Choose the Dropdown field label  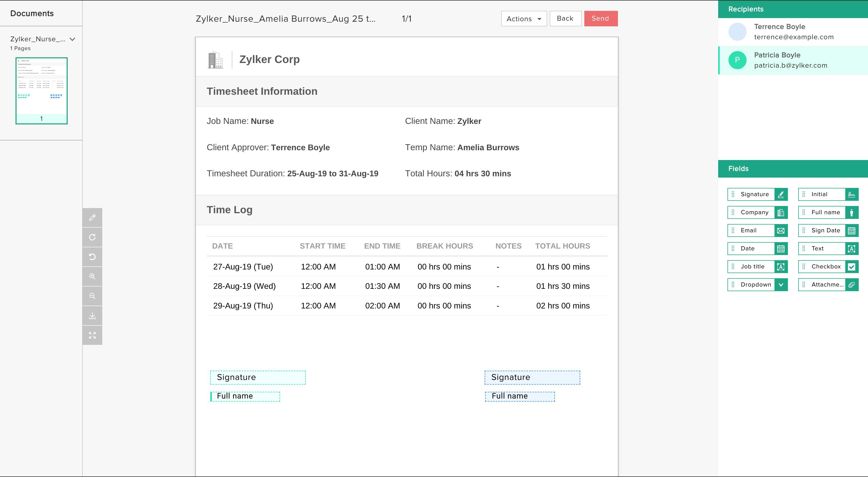pos(756,285)
